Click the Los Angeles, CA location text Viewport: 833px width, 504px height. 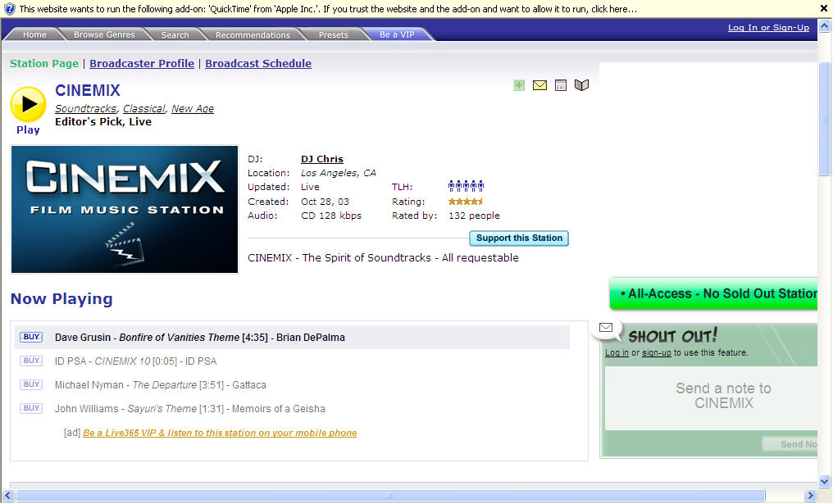(x=339, y=173)
